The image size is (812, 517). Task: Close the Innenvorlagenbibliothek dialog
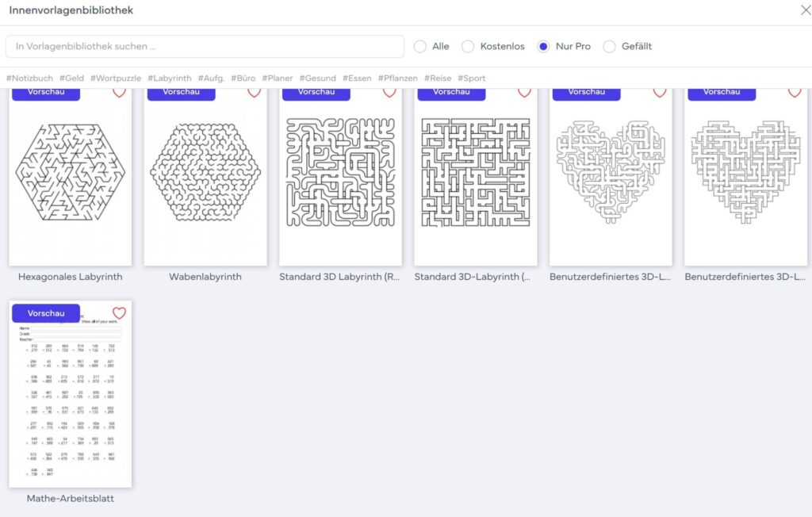806,10
